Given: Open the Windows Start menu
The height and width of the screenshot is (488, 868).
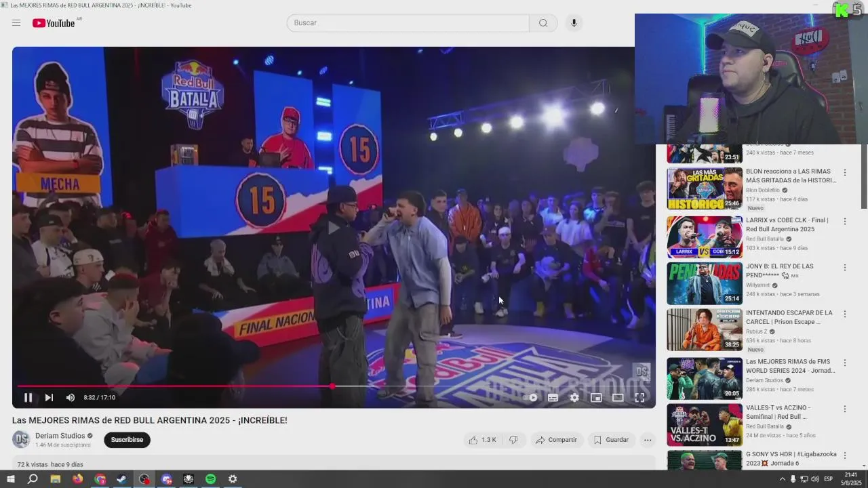Looking at the screenshot, I should [x=10, y=479].
